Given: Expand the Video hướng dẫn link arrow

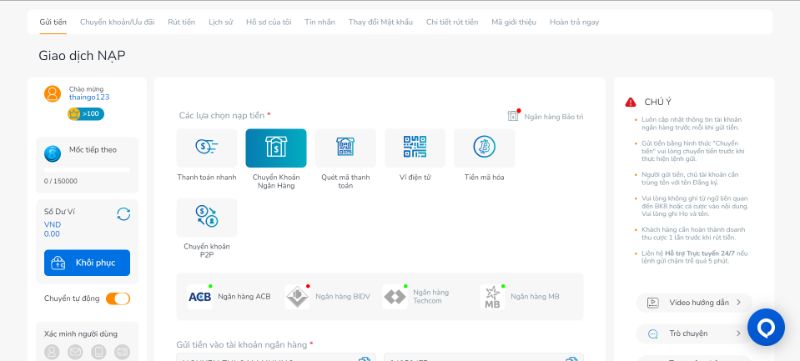Looking at the screenshot, I should 738,302.
